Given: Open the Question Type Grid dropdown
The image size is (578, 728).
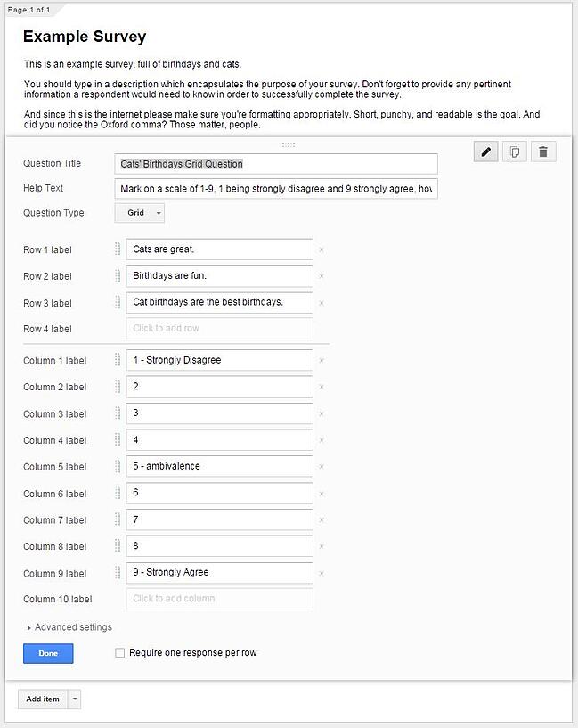Looking at the screenshot, I should [140, 213].
